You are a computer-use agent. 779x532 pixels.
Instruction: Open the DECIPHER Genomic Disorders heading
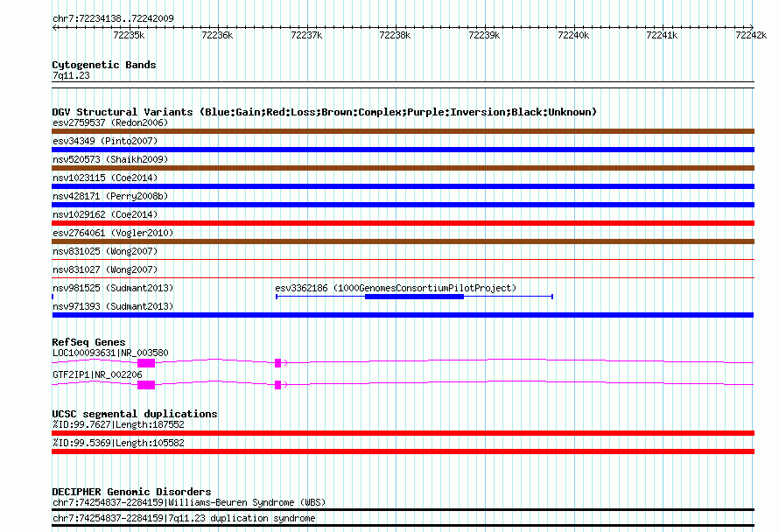[131, 492]
